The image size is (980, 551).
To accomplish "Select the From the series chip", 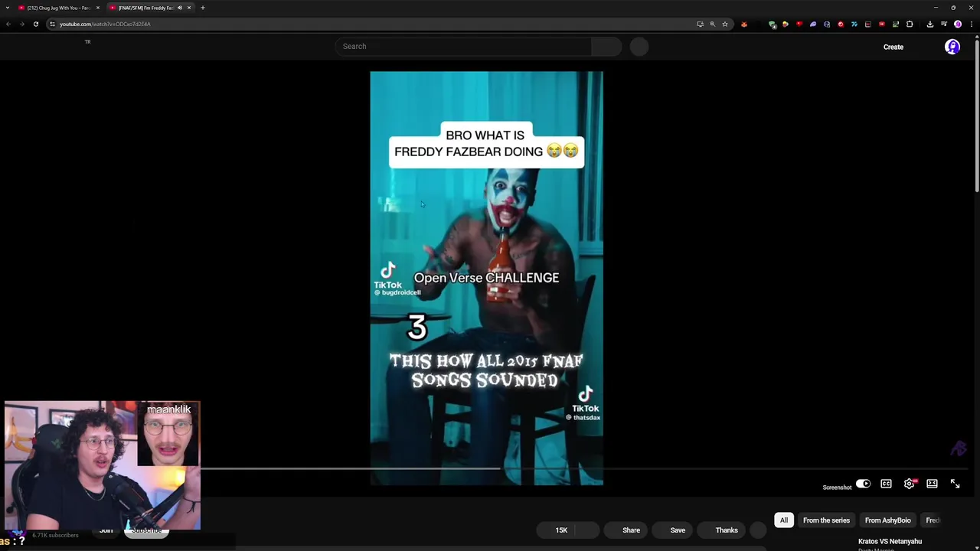I will point(826,520).
